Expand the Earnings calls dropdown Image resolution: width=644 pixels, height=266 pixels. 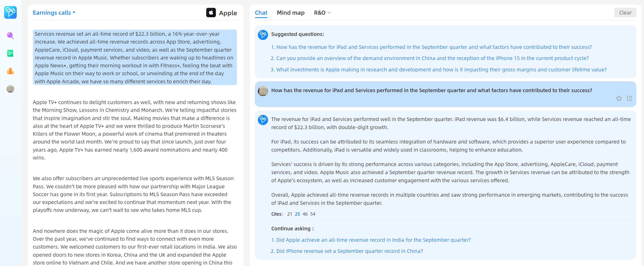click(x=54, y=13)
